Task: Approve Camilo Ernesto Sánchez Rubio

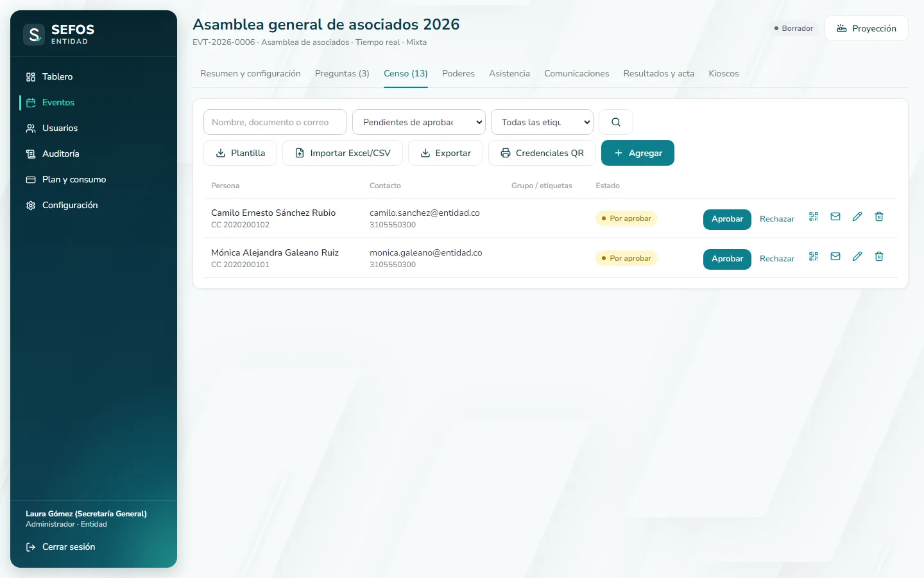Action: point(727,219)
